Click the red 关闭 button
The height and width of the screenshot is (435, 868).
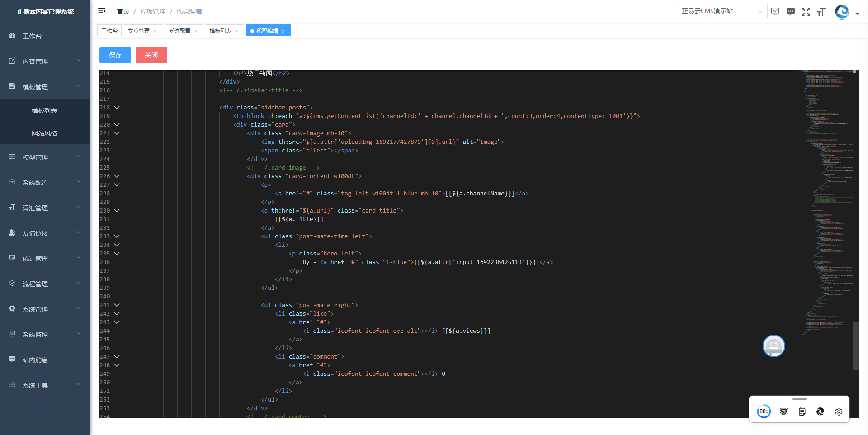click(151, 55)
